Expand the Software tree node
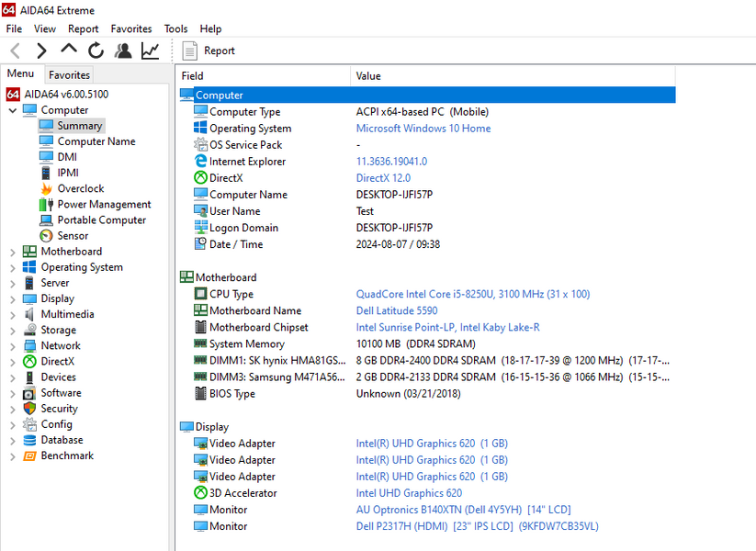Viewport: 756px width, 551px height. pyautogui.click(x=13, y=393)
